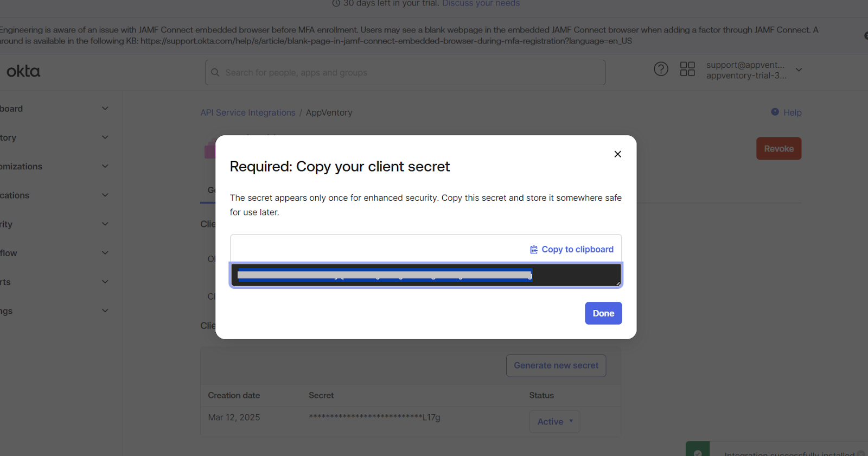Click Copy to clipboard button
868x456 pixels.
point(572,249)
